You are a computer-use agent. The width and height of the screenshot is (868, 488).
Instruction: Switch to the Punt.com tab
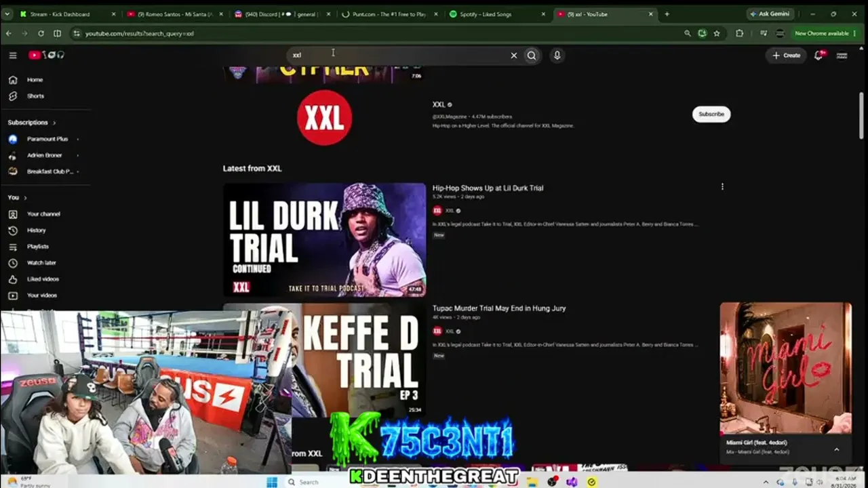[391, 14]
